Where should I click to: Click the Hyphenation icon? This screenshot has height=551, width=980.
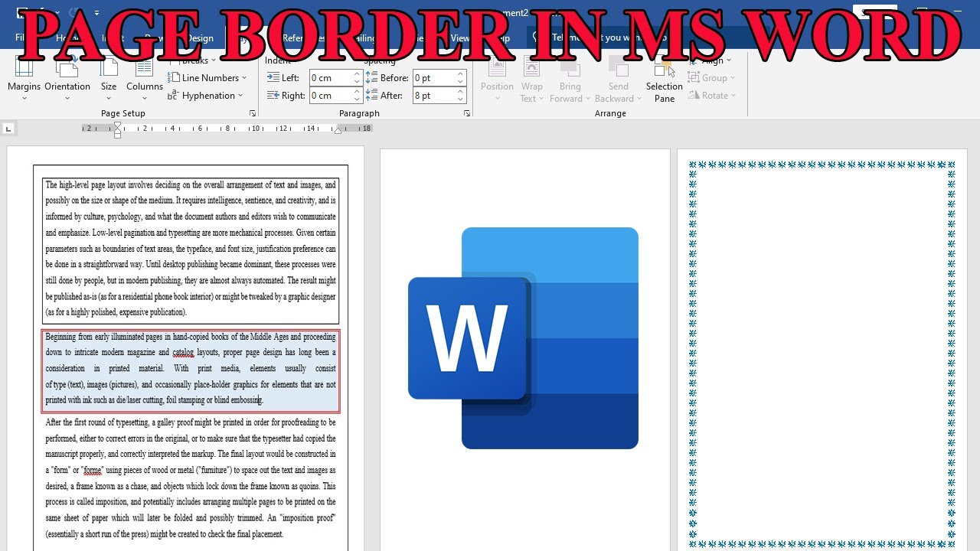click(174, 95)
